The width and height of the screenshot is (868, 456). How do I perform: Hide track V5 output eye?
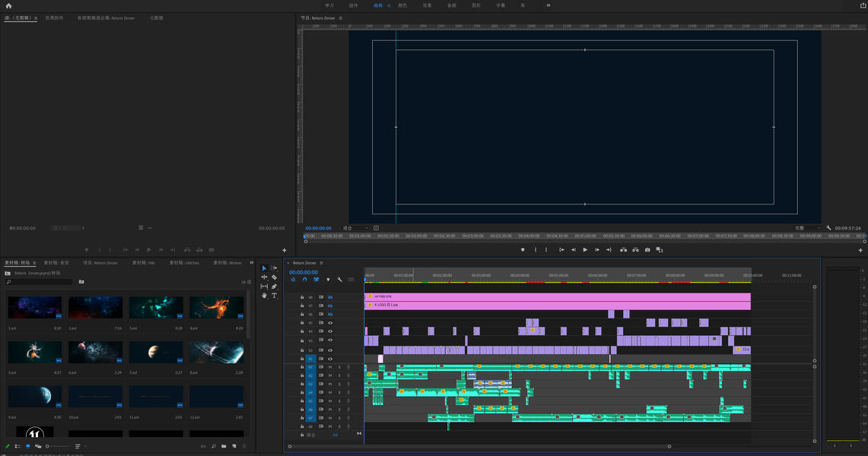[330, 323]
